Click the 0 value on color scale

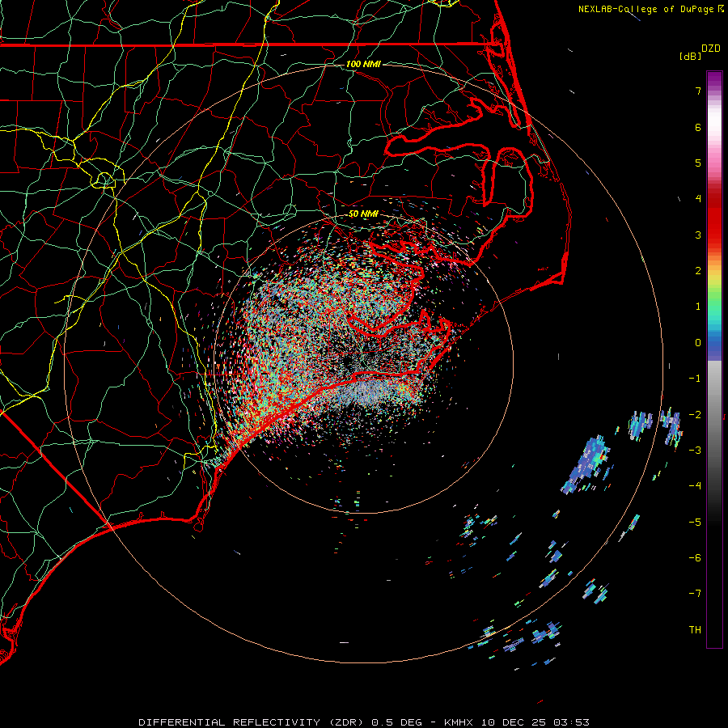point(698,343)
